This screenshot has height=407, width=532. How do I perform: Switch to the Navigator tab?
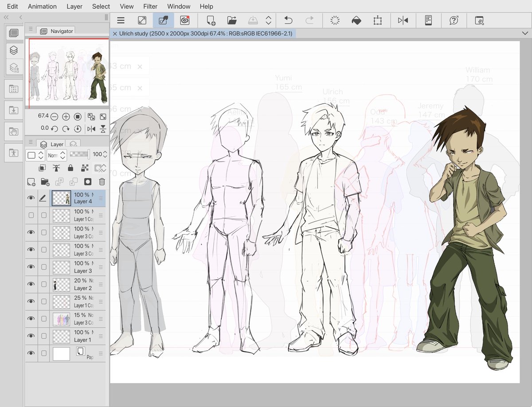(56, 31)
